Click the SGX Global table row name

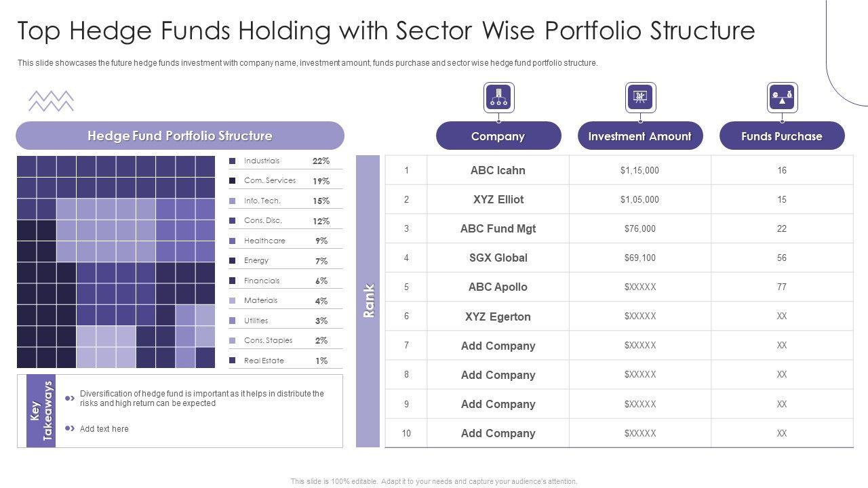pyautogui.click(x=498, y=258)
